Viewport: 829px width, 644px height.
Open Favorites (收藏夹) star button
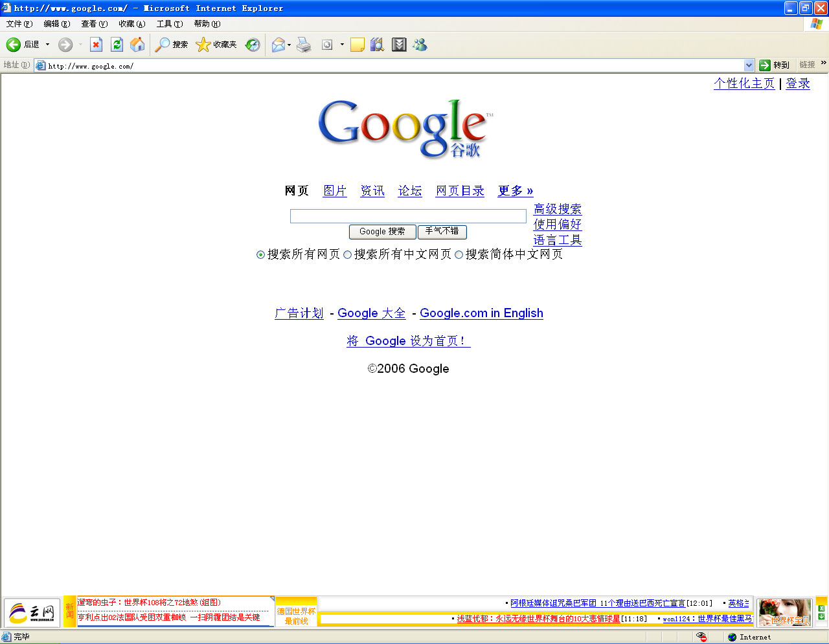(x=216, y=45)
